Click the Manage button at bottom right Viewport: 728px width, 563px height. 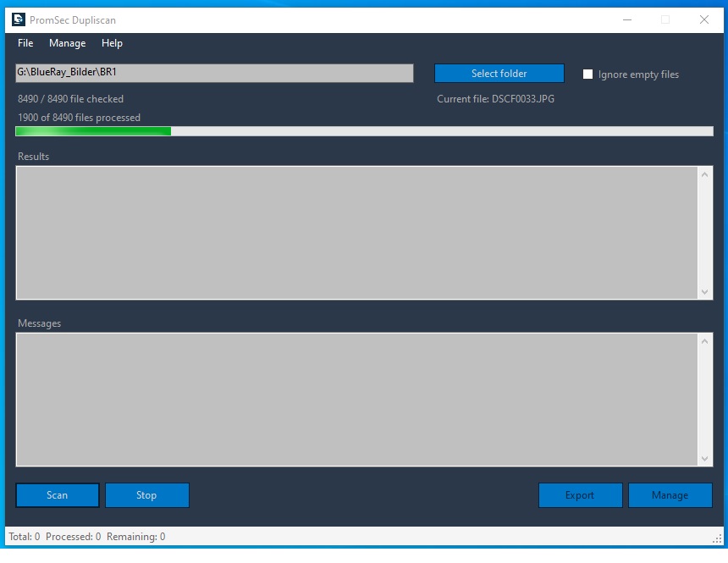(x=670, y=495)
